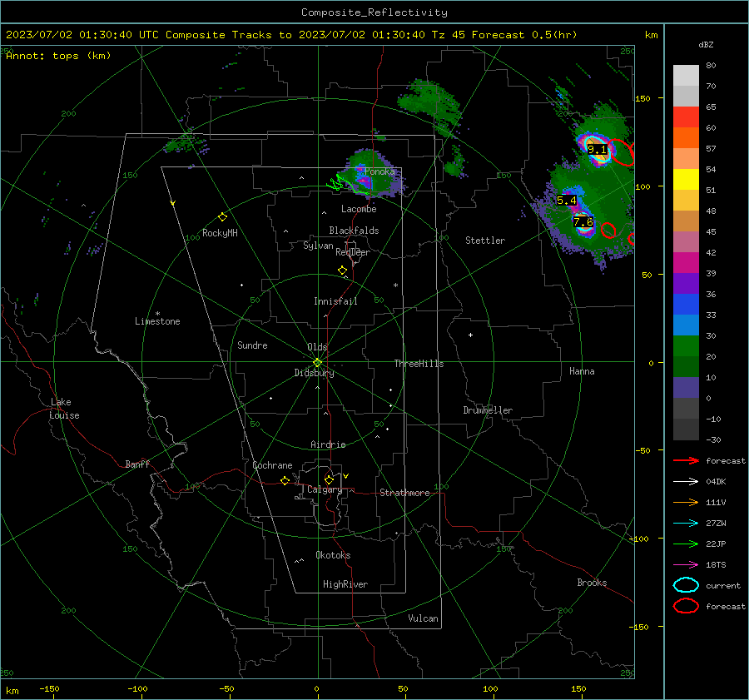Click the green 20-30 dBZ color swatch

686,345
